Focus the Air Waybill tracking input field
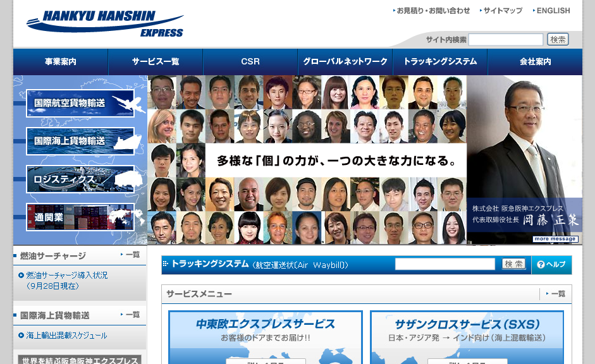This screenshot has width=595, height=364. pos(445,264)
